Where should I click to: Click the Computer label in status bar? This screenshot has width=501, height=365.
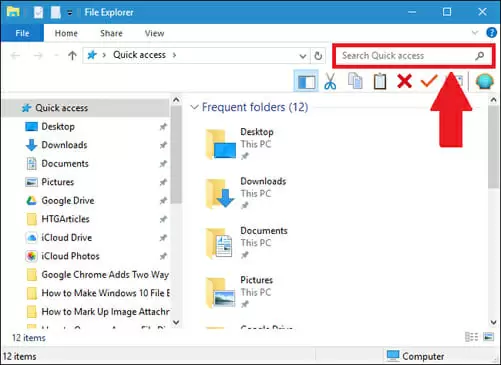[x=423, y=356]
